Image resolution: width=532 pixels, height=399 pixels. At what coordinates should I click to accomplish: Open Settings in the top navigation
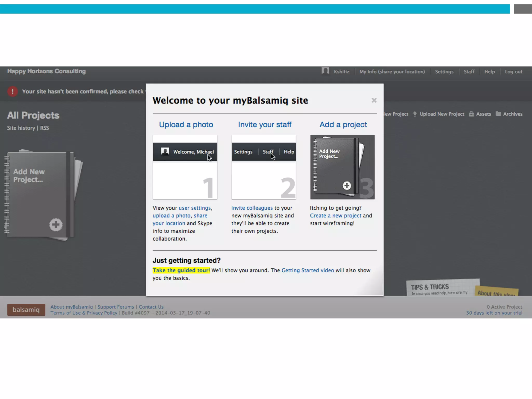coord(444,72)
